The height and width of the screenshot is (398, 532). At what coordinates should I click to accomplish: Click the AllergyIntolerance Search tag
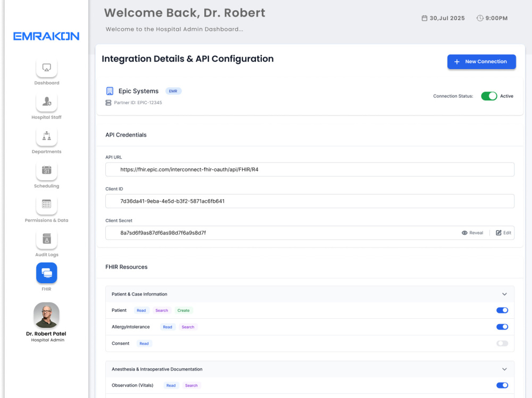click(x=188, y=327)
